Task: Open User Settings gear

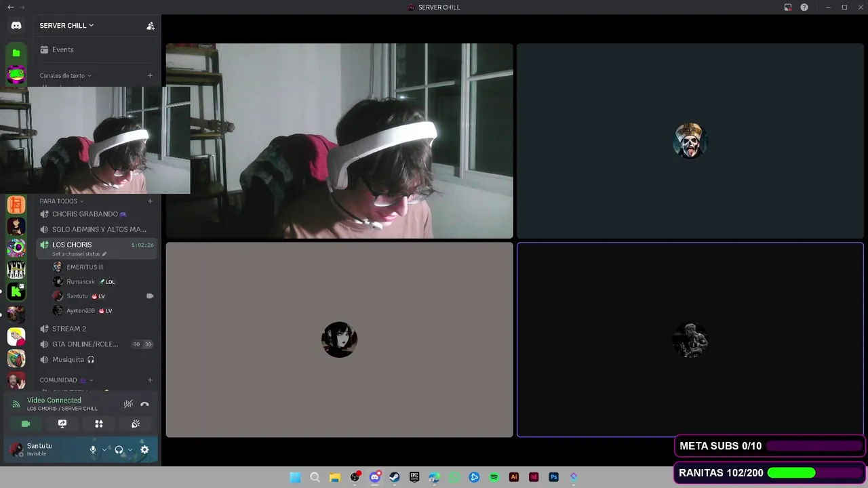Action: [x=144, y=449]
